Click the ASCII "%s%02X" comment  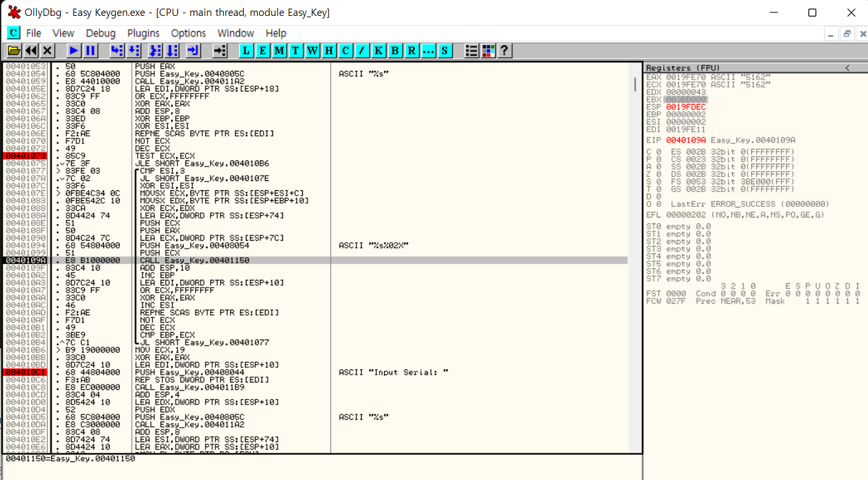coord(373,245)
